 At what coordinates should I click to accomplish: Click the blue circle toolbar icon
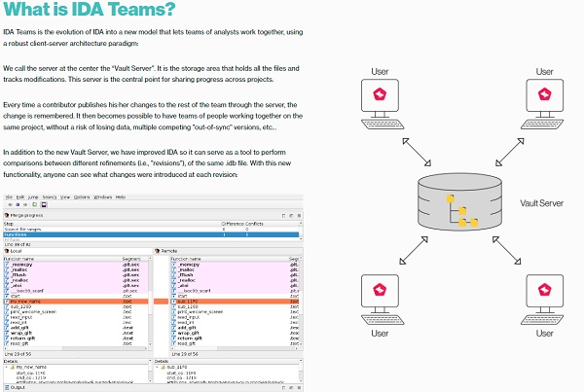coord(18,204)
